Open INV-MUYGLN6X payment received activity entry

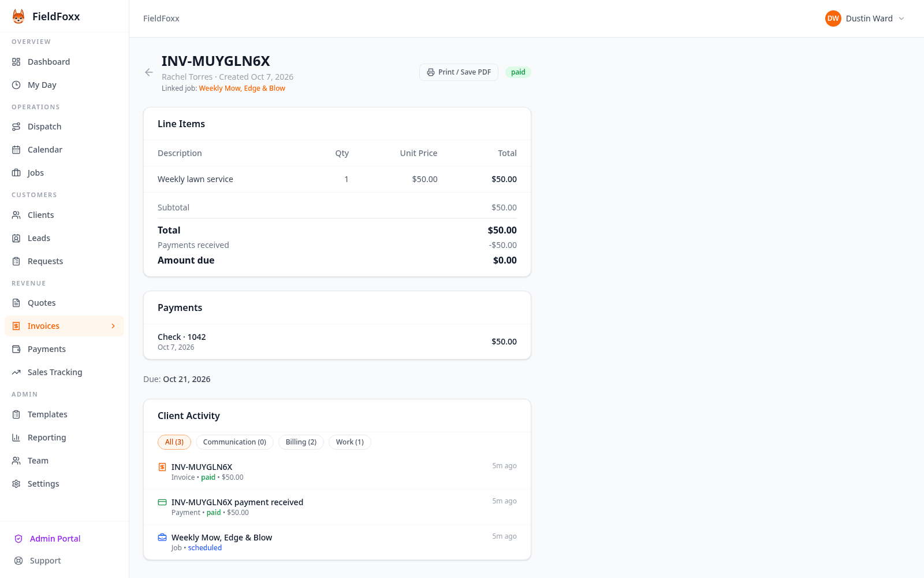[337, 507]
